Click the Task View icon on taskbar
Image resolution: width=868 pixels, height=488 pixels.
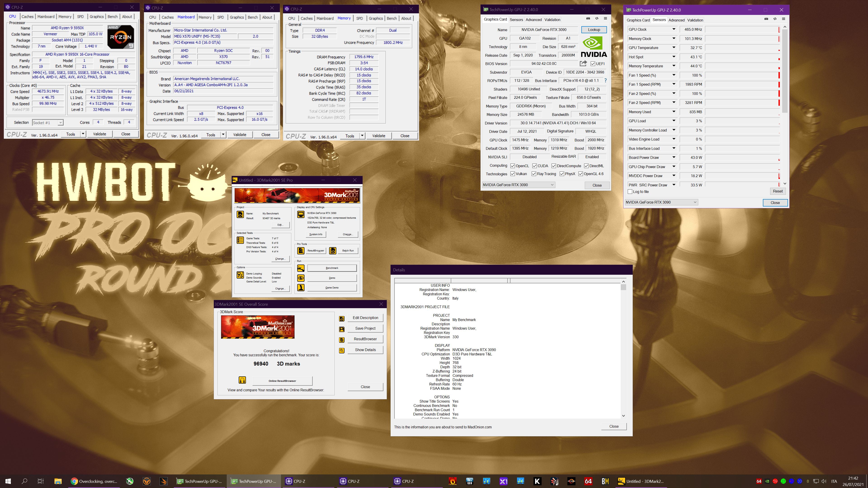(40, 481)
